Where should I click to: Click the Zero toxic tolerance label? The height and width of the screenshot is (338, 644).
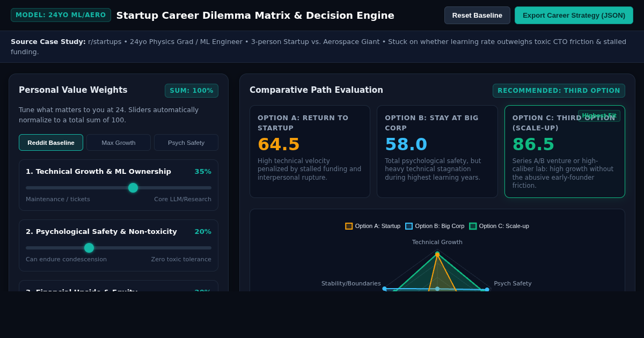pyautogui.click(x=181, y=260)
